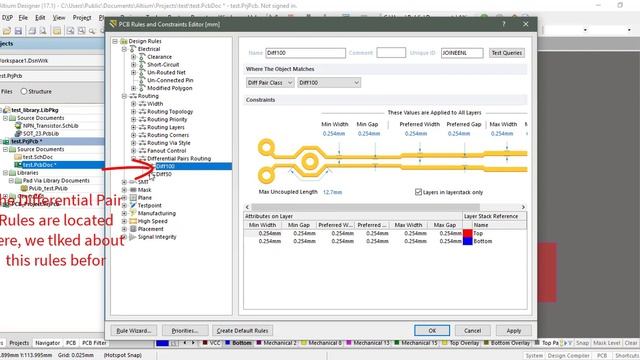
Task: Expand the Width rule node
Action: coord(133,104)
